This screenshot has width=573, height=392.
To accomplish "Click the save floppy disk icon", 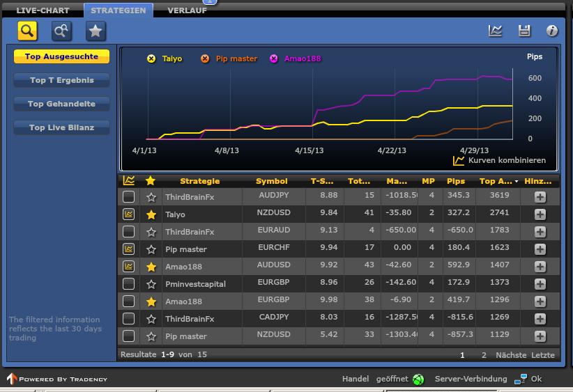I will [x=524, y=31].
